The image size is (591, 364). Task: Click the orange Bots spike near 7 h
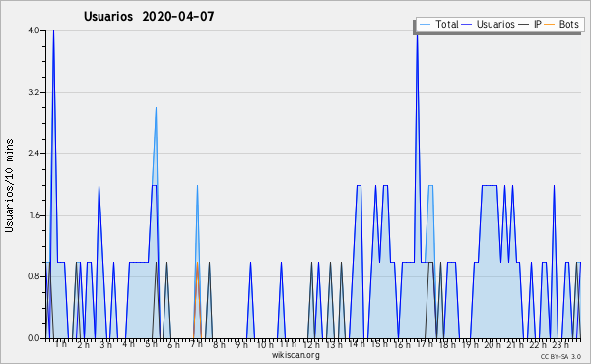coord(197,301)
